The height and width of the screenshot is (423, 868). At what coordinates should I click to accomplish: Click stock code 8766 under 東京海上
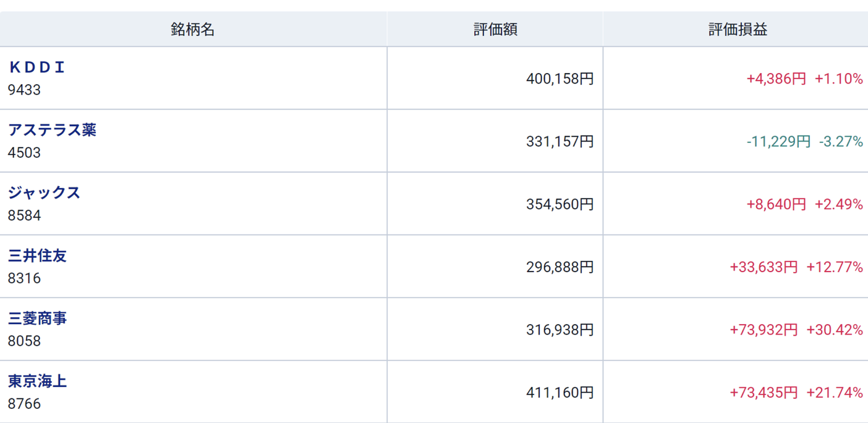click(24, 404)
